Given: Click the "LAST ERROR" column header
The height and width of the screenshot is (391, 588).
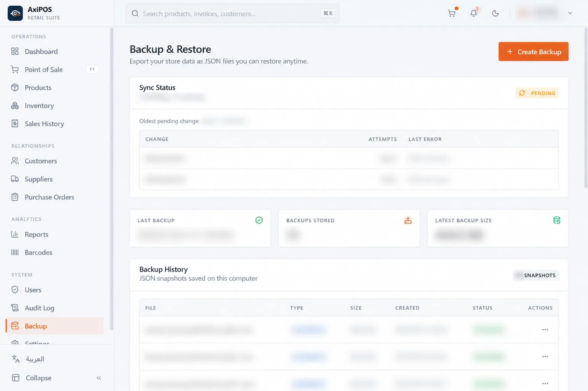Looking at the screenshot, I should pyautogui.click(x=425, y=139).
